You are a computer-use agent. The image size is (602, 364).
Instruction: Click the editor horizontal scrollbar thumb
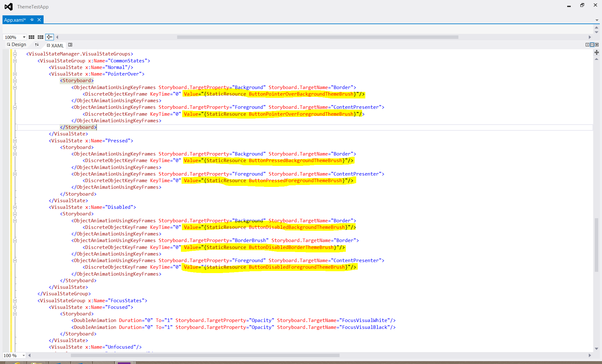(x=205, y=356)
